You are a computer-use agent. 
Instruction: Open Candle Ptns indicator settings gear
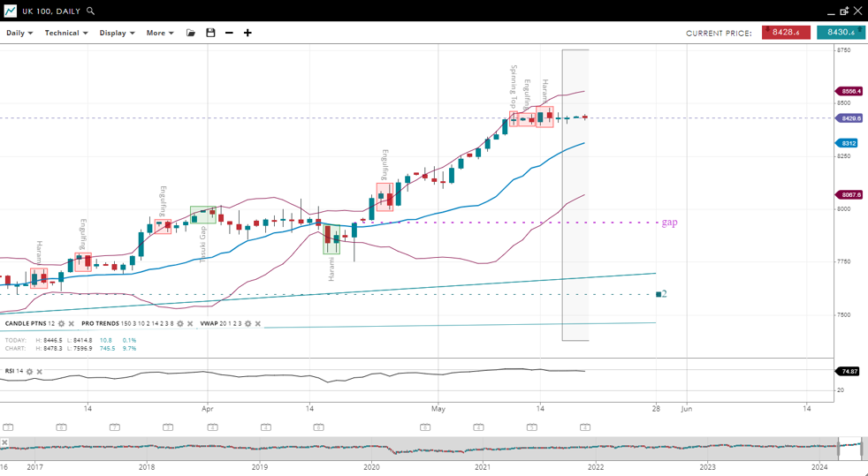click(x=61, y=324)
